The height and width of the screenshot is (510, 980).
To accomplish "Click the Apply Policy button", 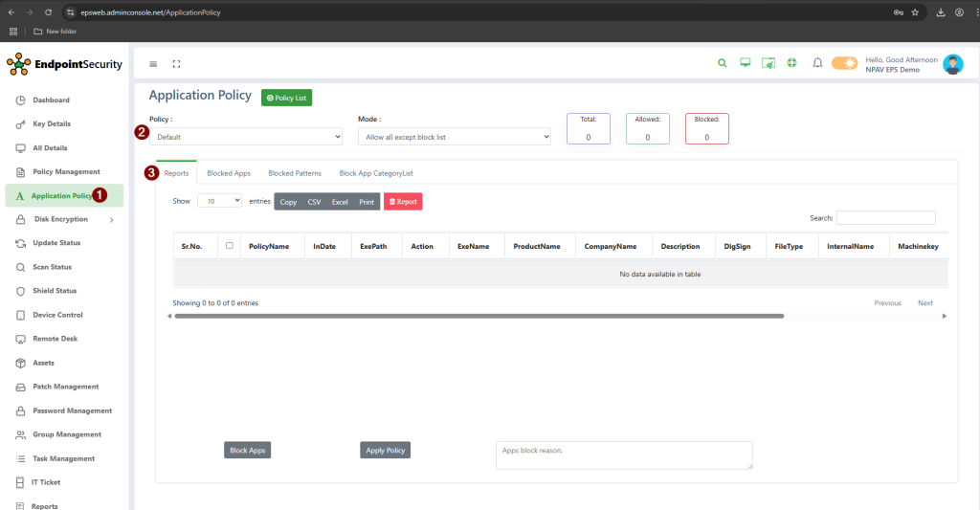I will coord(386,451).
